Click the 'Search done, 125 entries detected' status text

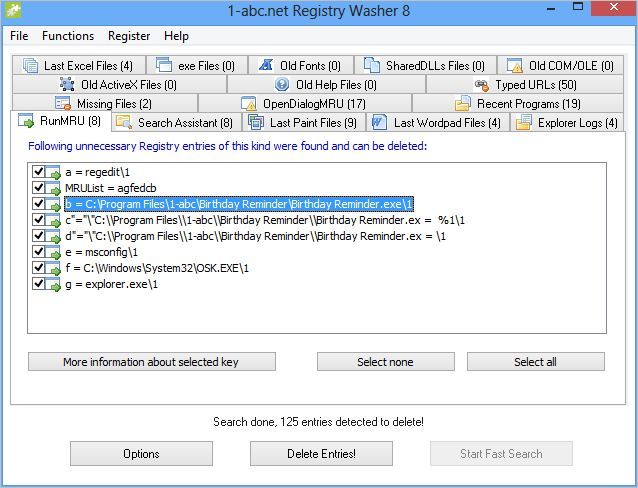coord(318,422)
